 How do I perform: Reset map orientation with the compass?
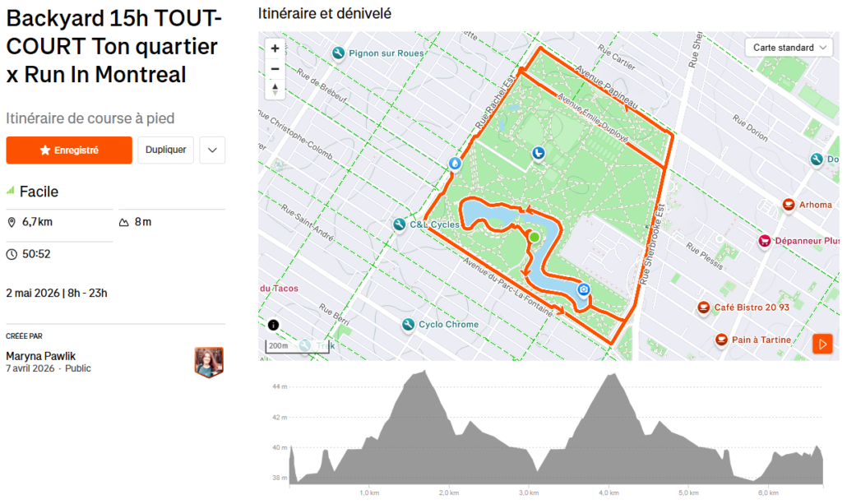(275, 90)
